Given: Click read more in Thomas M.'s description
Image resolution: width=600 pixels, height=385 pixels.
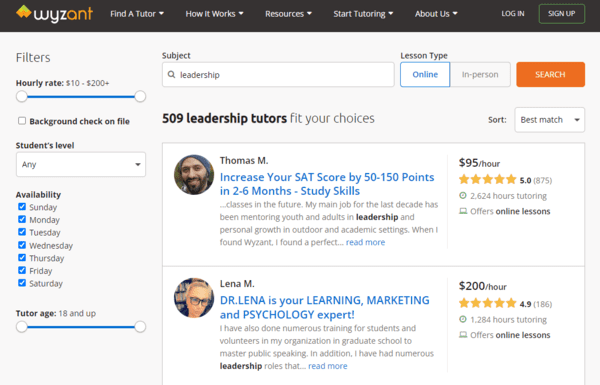Looking at the screenshot, I should coord(365,242).
